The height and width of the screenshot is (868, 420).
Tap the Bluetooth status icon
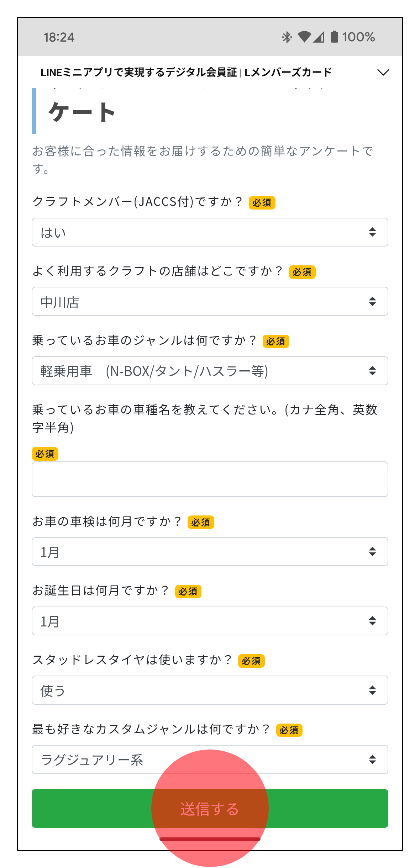287,37
